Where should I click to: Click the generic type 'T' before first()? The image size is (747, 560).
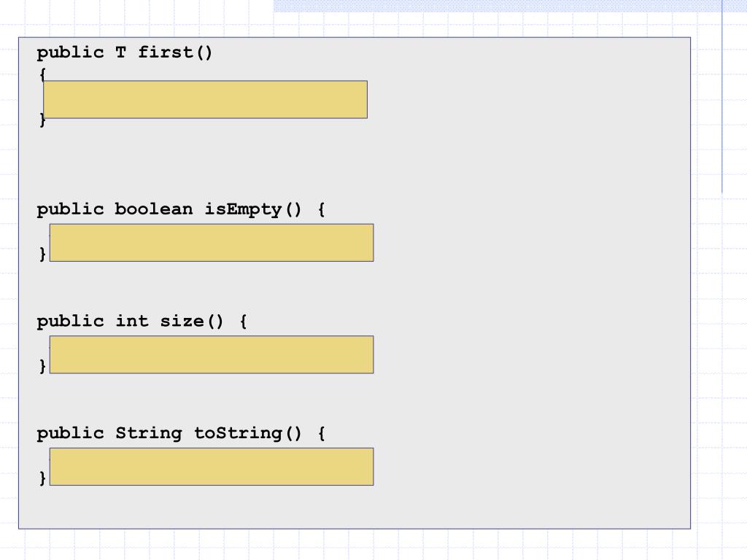click(x=120, y=52)
